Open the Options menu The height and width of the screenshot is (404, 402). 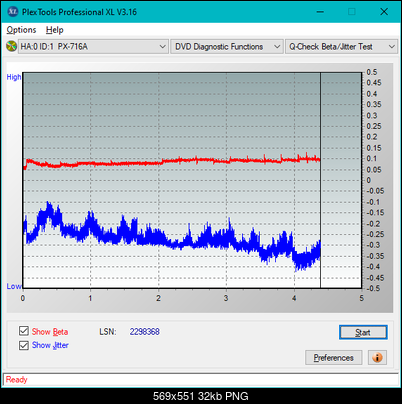21,30
